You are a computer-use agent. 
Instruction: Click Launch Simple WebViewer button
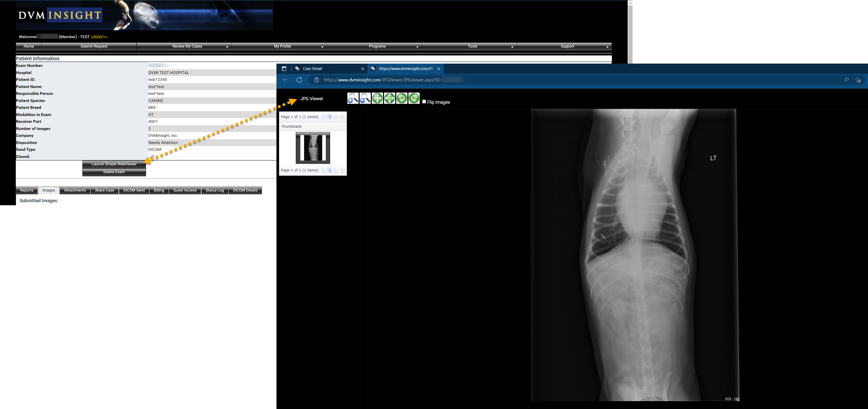pyautogui.click(x=114, y=164)
